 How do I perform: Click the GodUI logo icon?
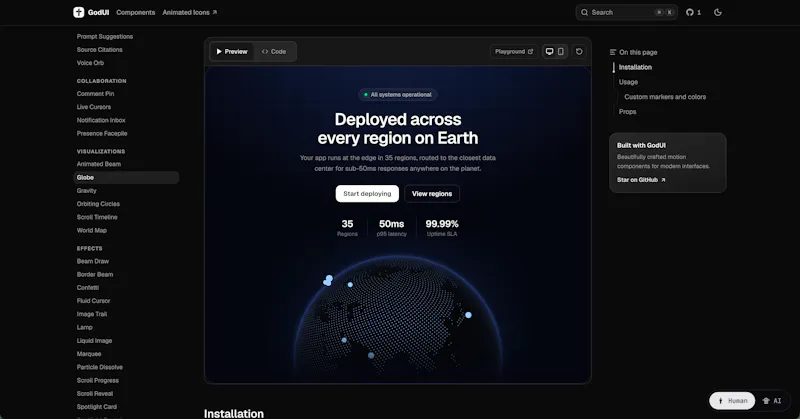79,12
